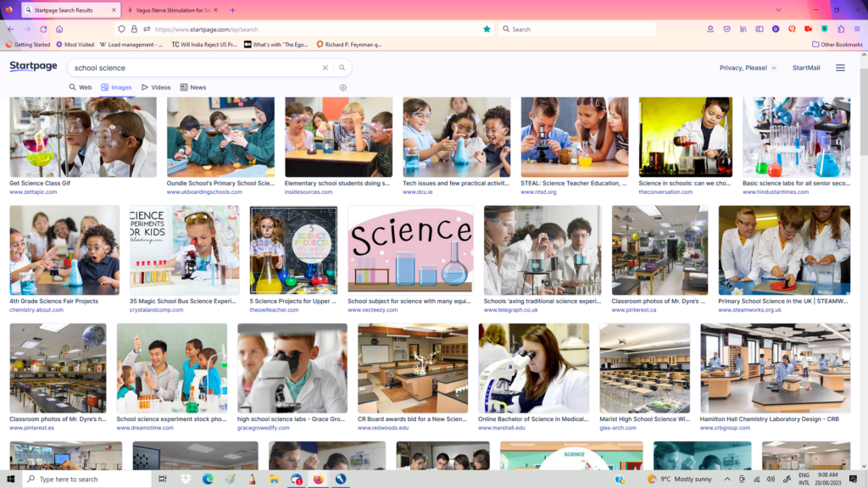Open a new browser tab
The image size is (868, 488).
[x=233, y=10]
